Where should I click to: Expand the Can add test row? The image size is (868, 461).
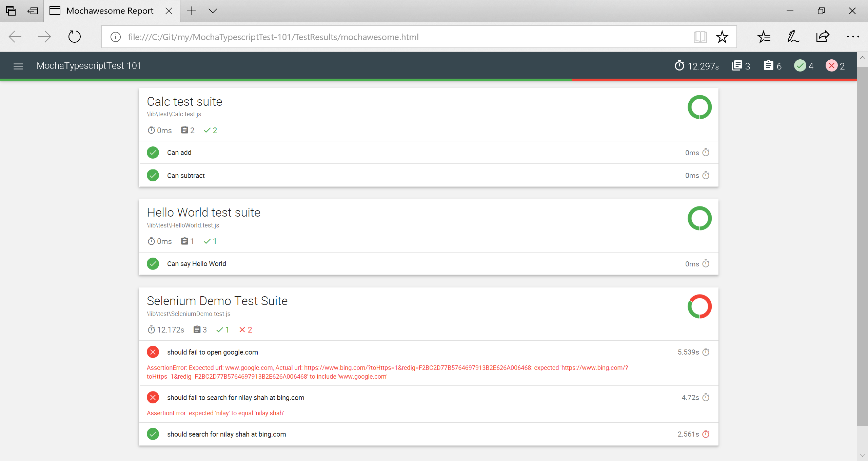(x=428, y=153)
